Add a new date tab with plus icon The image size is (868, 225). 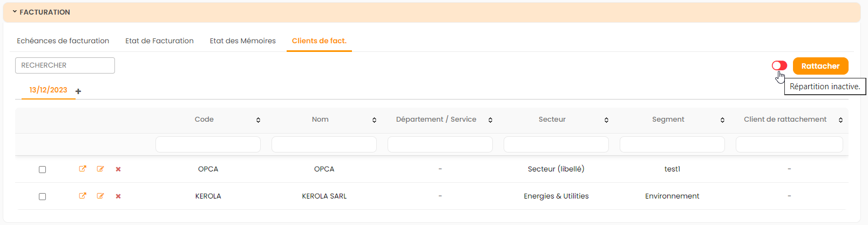pos(78,91)
